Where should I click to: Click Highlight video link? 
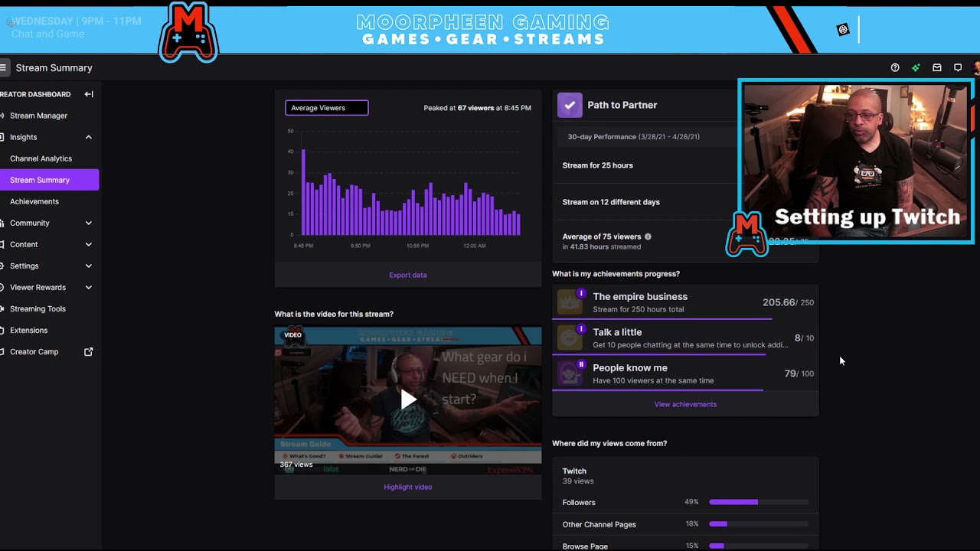[408, 487]
